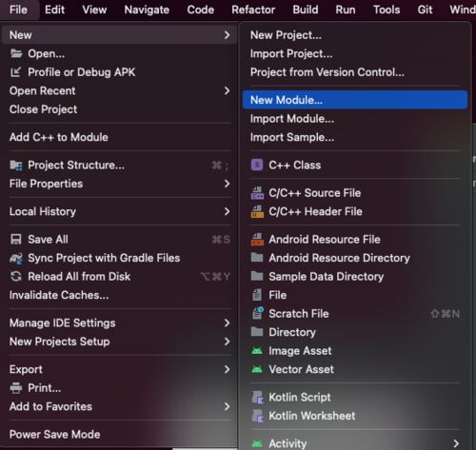Click the C++ Class icon
This screenshot has width=476, height=450.
point(257,165)
